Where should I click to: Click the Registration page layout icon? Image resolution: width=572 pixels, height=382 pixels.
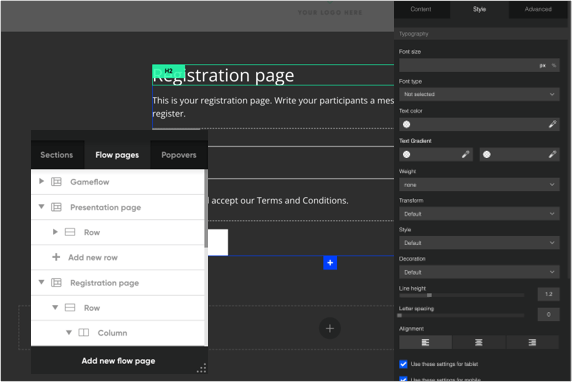pos(56,283)
